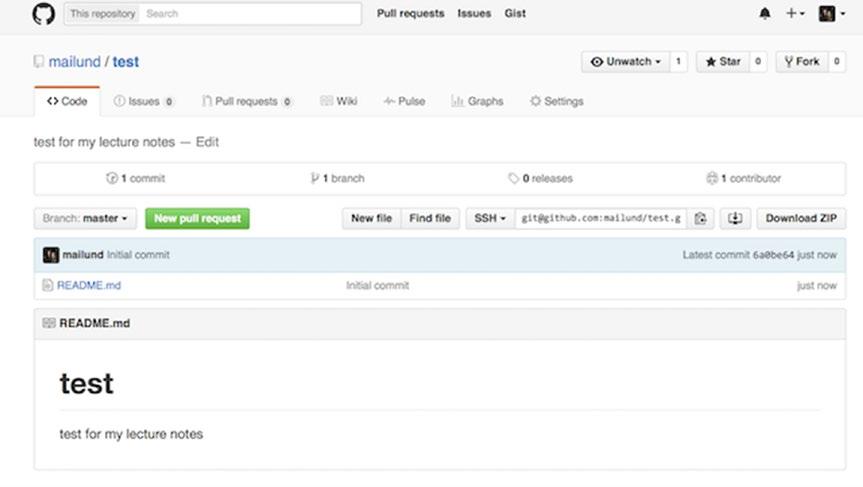863x487 pixels.
Task: Click the README.md preview panel header
Action: pos(440,323)
